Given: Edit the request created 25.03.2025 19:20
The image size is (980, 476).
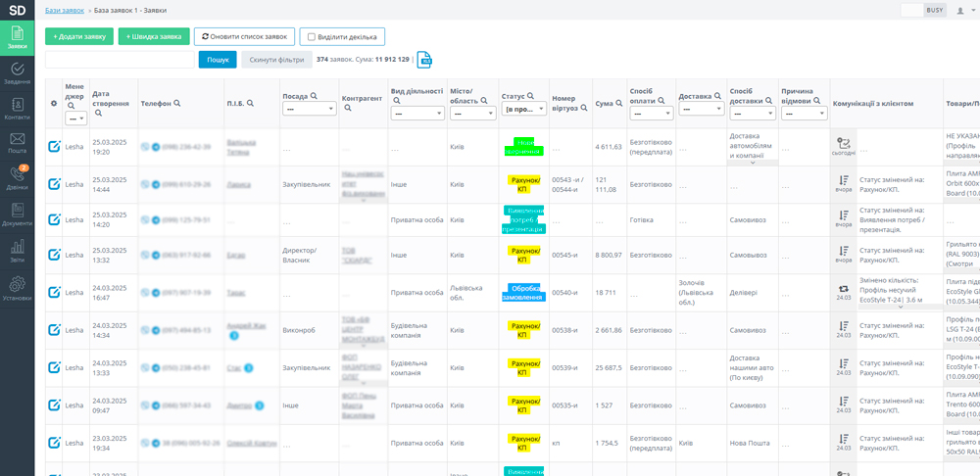Looking at the screenshot, I should tap(54, 147).
